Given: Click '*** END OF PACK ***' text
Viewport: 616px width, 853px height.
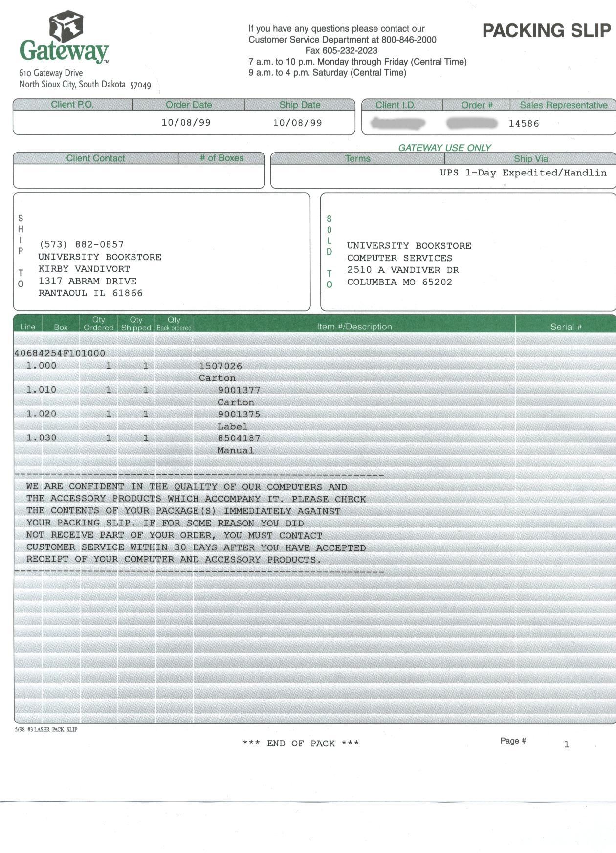Looking at the screenshot, I should pyautogui.click(x=301, y=744).
